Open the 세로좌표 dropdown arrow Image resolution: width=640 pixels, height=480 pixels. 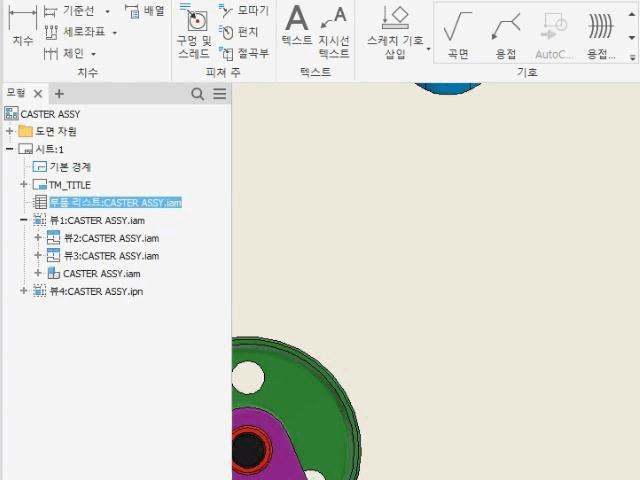115,33
